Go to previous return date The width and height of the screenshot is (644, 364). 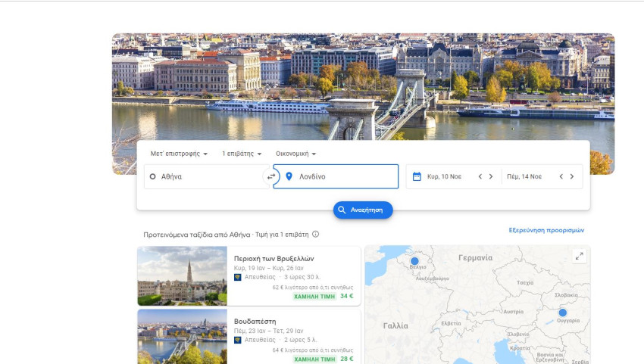point(561,176)
